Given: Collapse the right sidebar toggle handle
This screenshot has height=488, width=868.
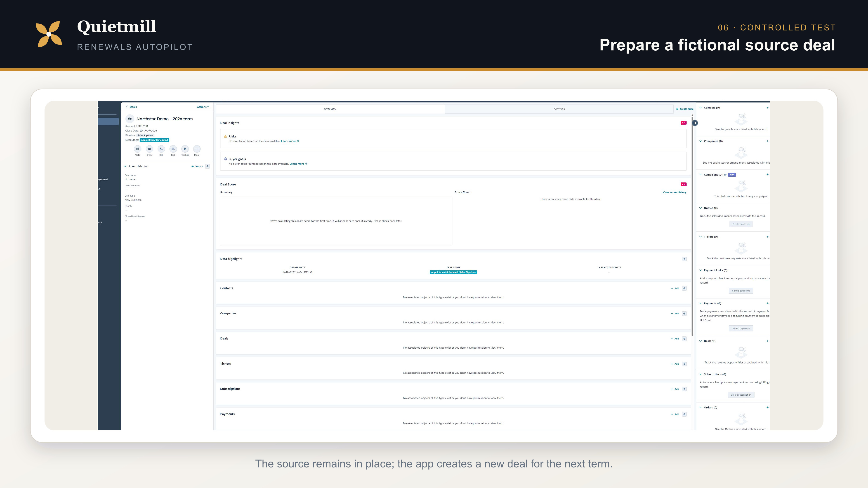Looking at the screenshot, I should (x=695, y=123).
